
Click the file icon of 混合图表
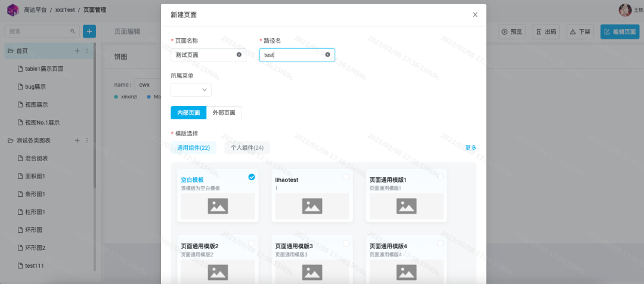tap(20, 158)
